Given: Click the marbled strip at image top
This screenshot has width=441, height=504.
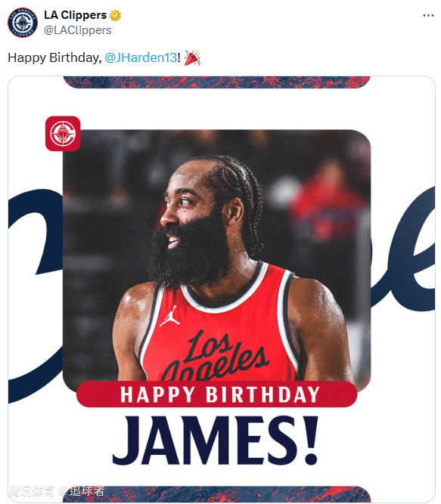Looking at the screenshot, I should click(217, 82).
